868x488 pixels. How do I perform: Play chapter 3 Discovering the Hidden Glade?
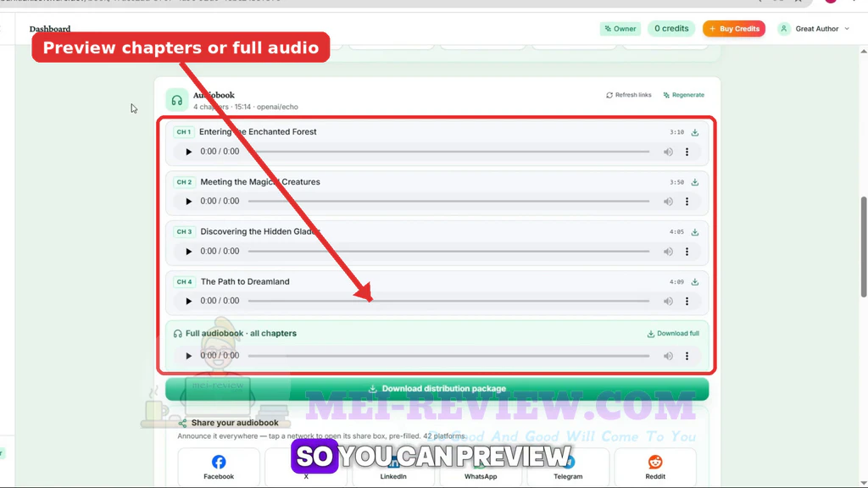pos(188,251)
